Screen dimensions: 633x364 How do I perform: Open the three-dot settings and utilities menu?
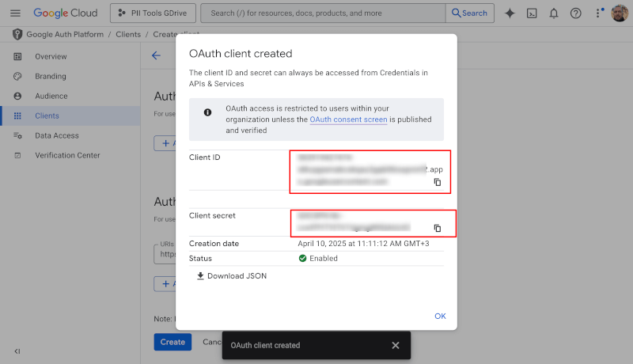tap(598, 13)
